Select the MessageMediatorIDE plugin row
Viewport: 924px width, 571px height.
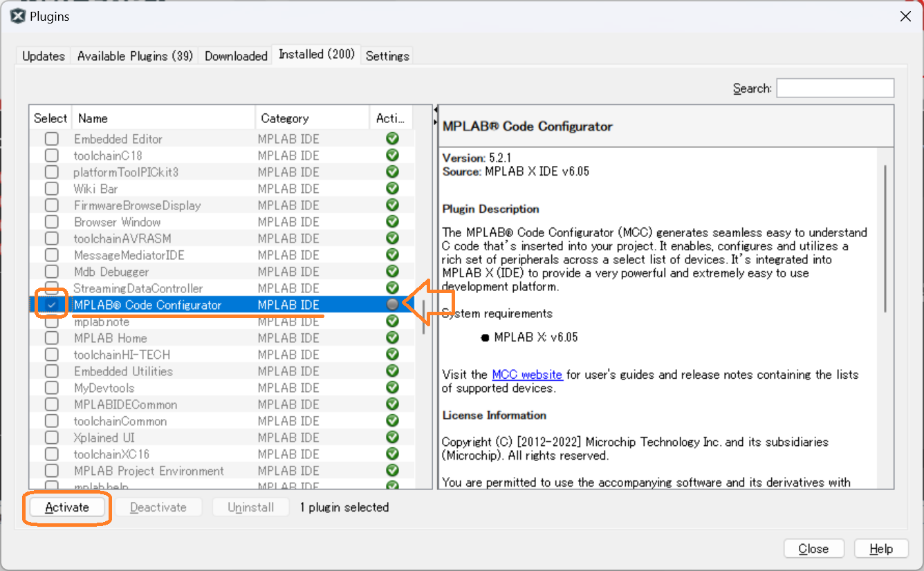(221, 255)
